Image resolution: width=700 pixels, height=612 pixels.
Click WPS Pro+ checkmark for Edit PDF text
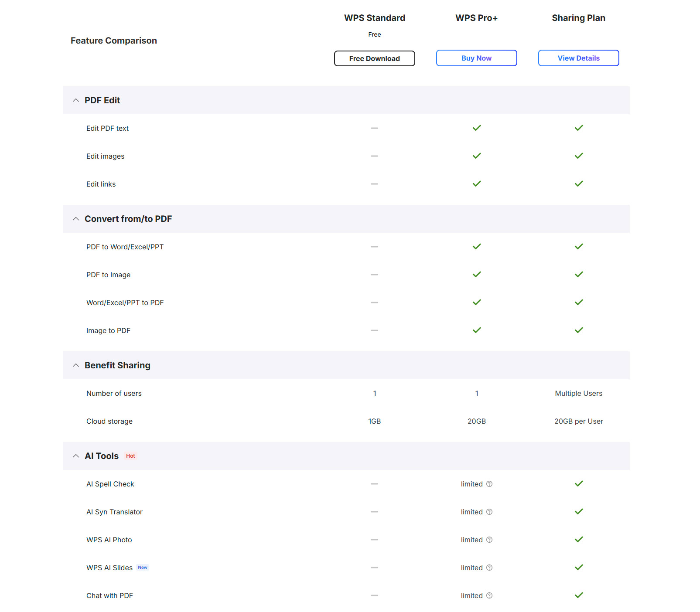tap(477, 128)
